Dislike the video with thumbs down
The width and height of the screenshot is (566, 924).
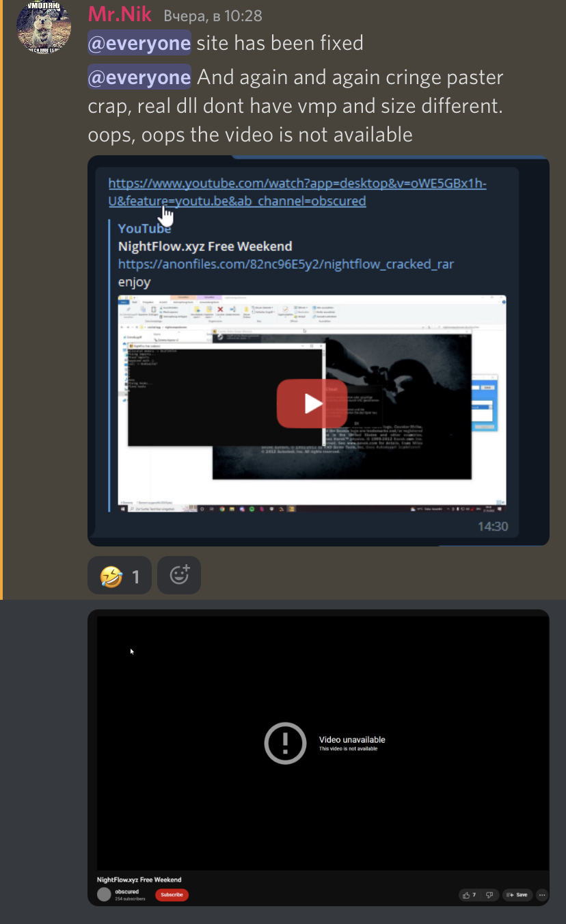(489, 895)
